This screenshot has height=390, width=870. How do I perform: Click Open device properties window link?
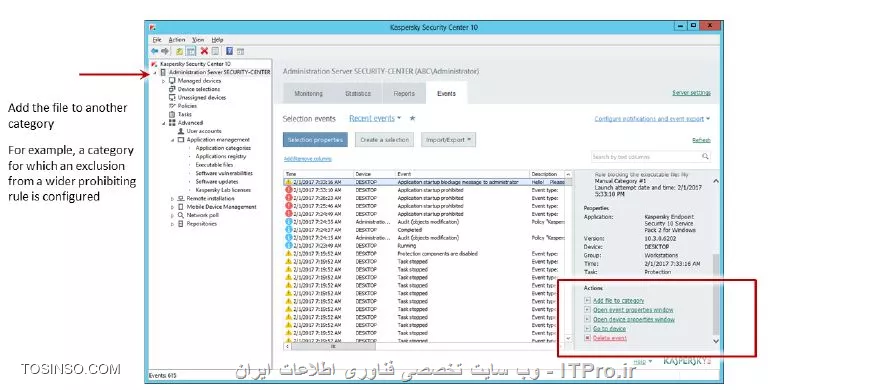point(634,320)
